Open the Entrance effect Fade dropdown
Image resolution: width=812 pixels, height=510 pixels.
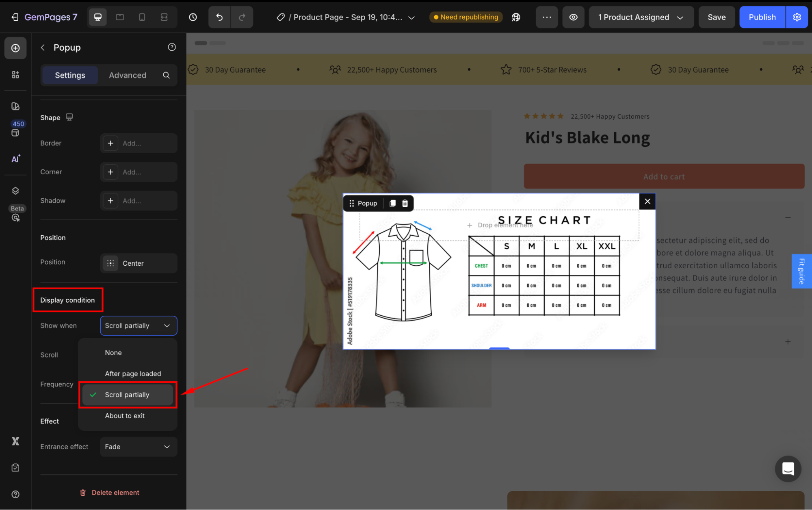click(x=138, y=447)
